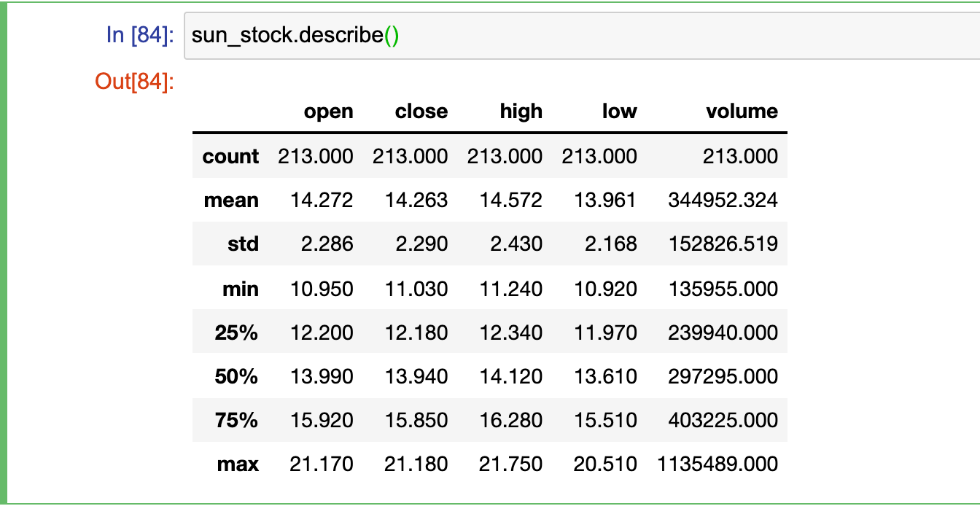
Task: Click the 'max' row label
Action: (238, 464)
